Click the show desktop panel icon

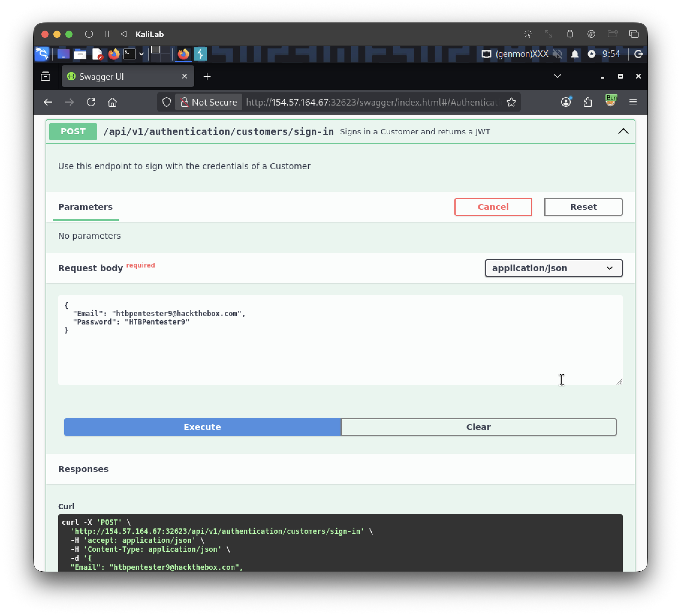63,54
